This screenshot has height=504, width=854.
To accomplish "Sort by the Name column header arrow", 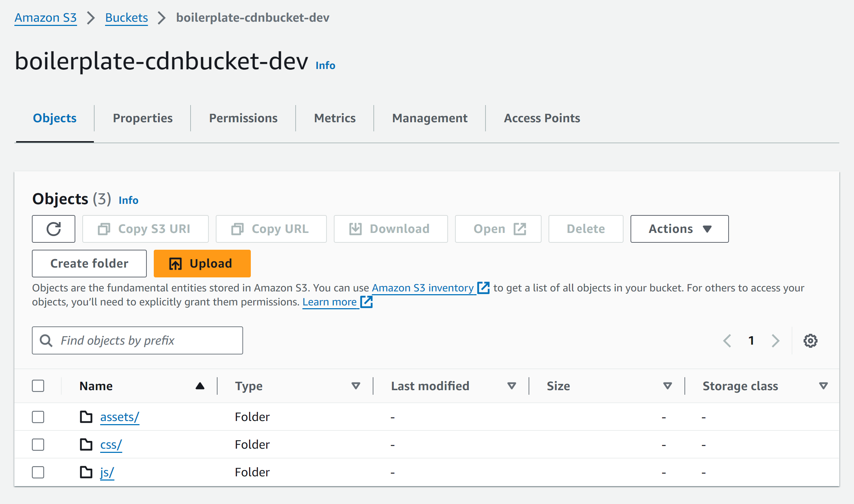I will (199, 386).
